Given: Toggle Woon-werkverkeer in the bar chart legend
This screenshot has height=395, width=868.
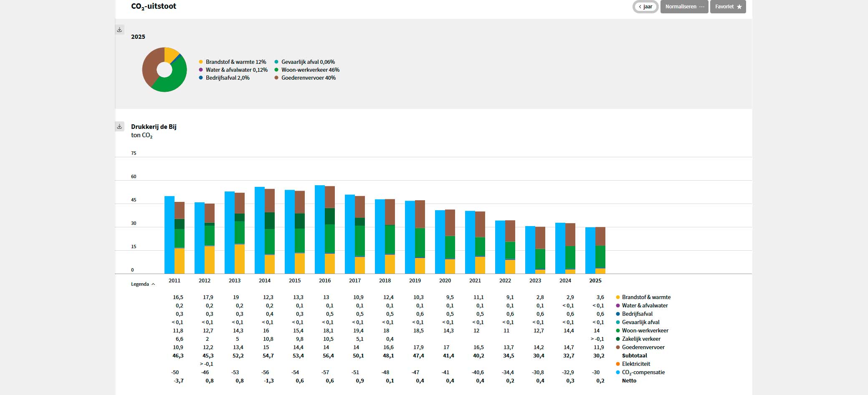Looking at the screenshot, I should (642, 331).
